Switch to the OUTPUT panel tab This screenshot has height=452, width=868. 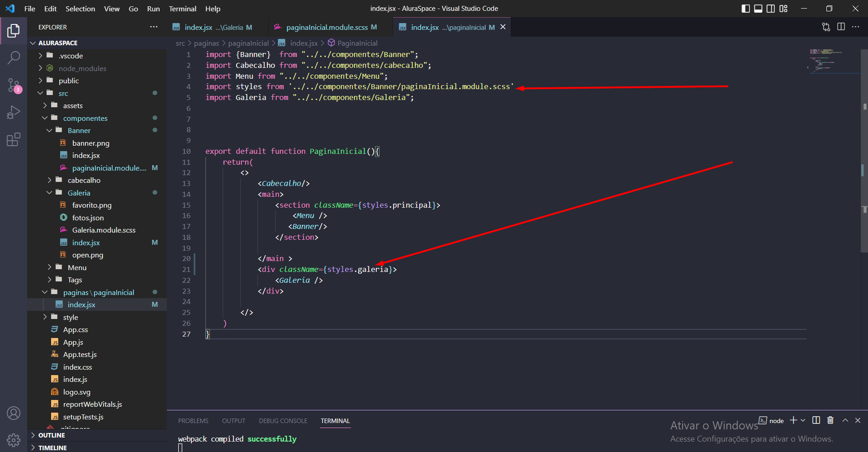tap(233, 421)
